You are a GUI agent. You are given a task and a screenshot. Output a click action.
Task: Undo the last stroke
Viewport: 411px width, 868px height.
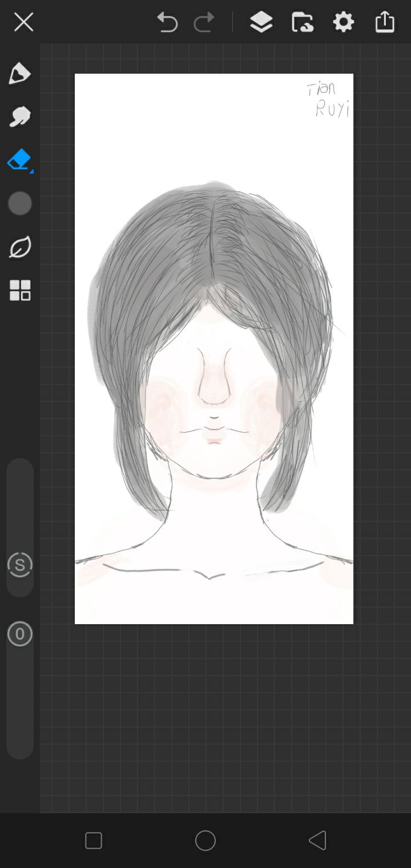tap(167, 22)
